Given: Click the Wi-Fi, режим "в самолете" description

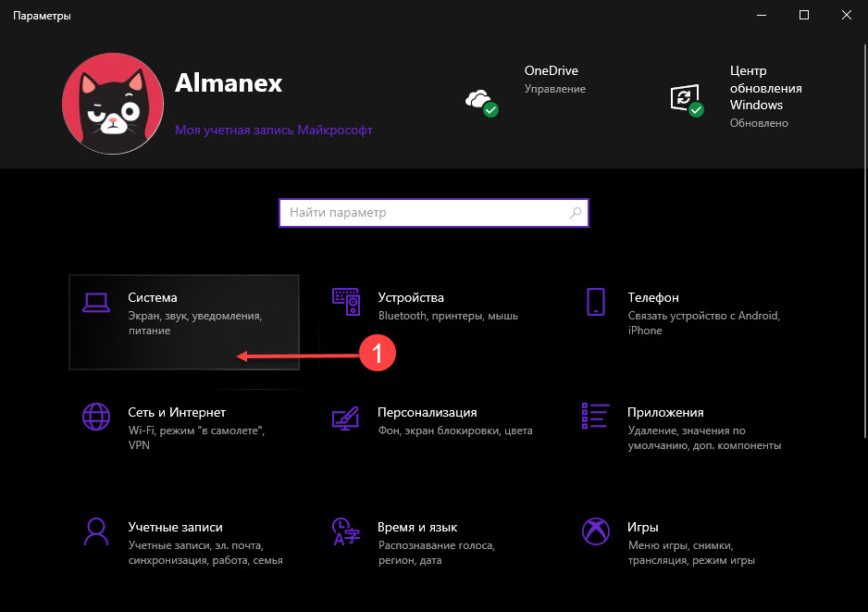Looking at the screenshot, I should [x=196, y=438].
